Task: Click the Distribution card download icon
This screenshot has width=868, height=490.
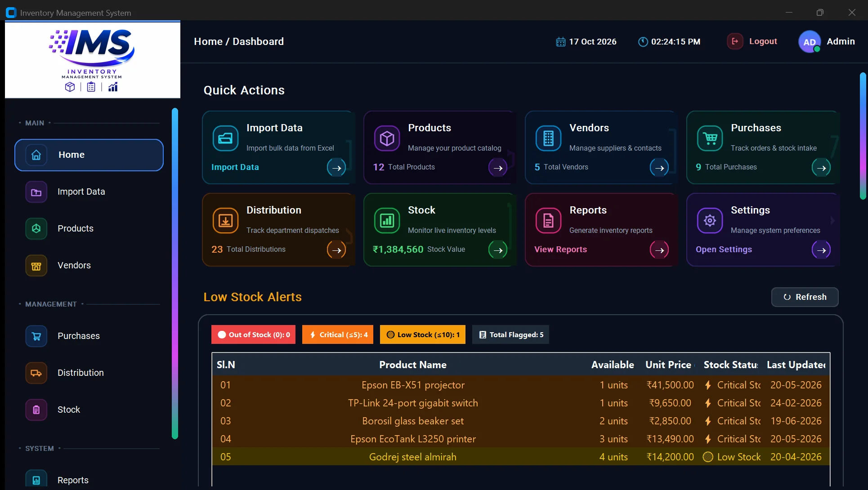Action: coord(225,220)
